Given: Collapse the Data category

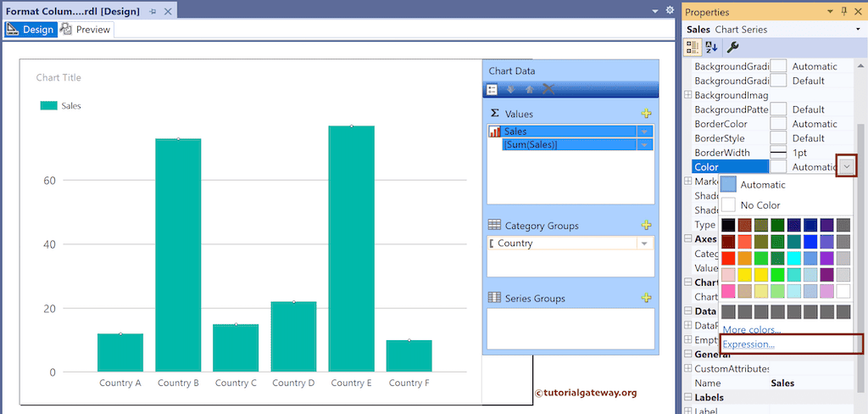Looking at the screenshot, I should click(x=688, y=310).
